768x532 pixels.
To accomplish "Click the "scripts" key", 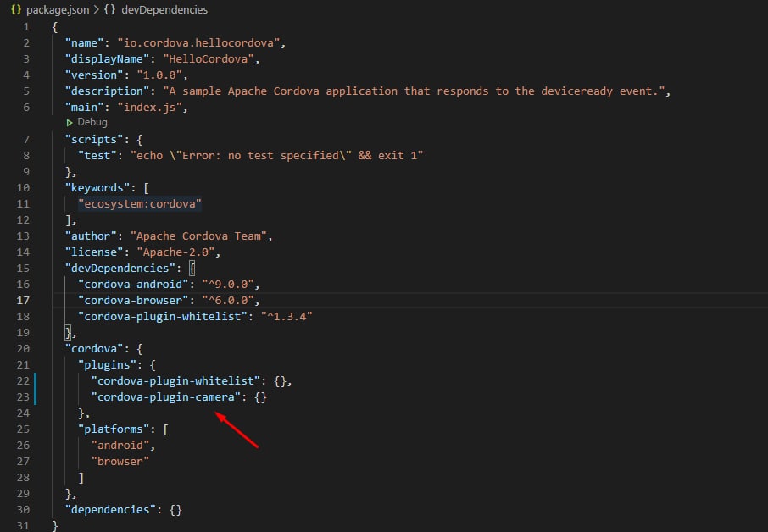I will [x=95, y=139].
